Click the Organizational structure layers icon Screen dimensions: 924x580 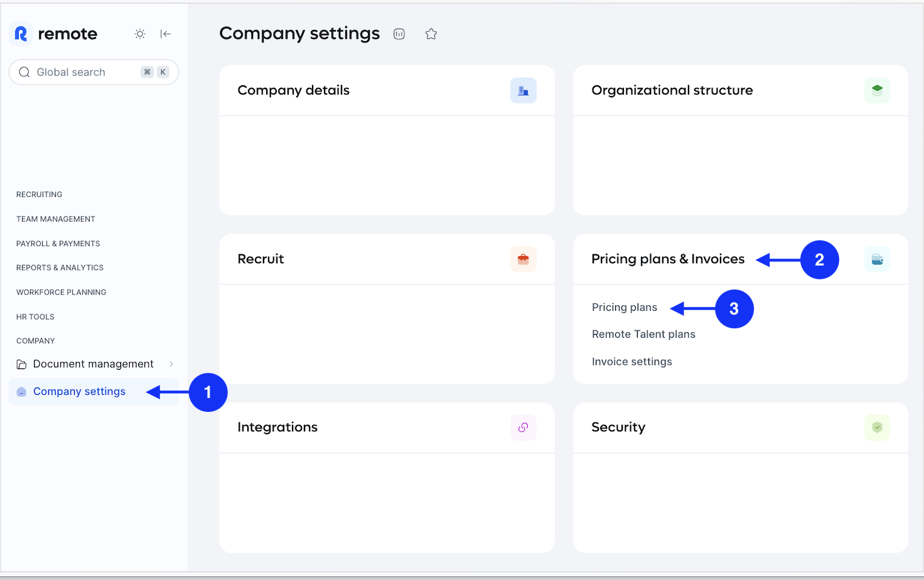point(877,90)
